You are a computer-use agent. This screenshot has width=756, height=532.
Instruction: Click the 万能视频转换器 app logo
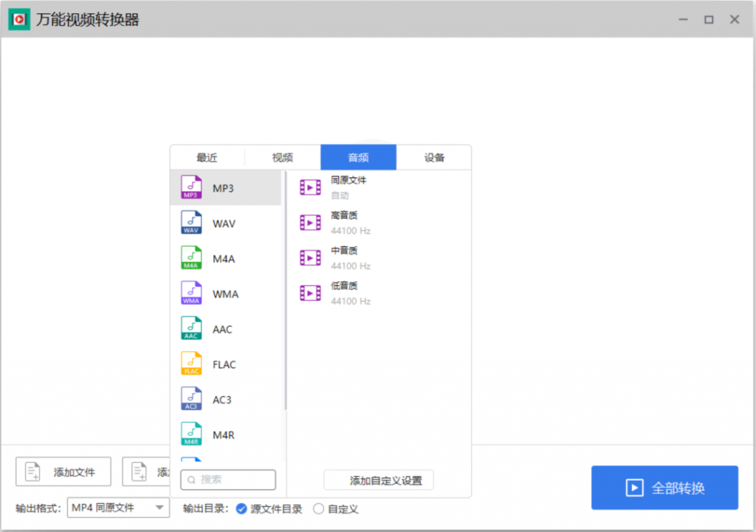tap(19, 19)
